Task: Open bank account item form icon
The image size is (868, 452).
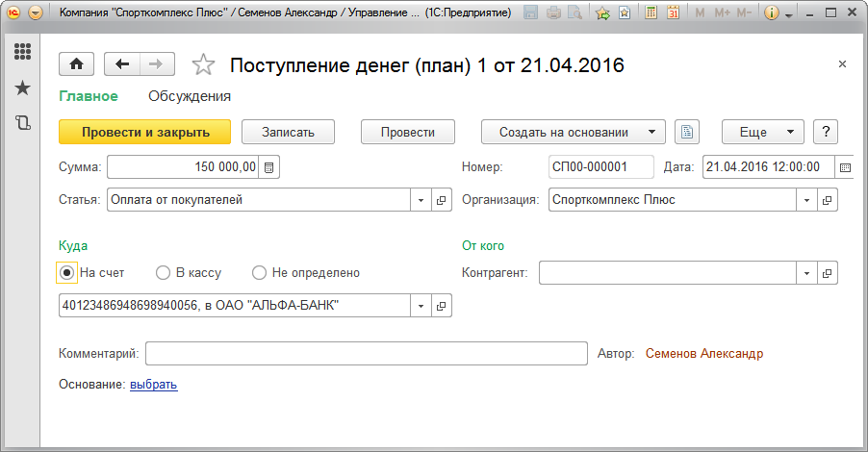Action: coord(441,306)
